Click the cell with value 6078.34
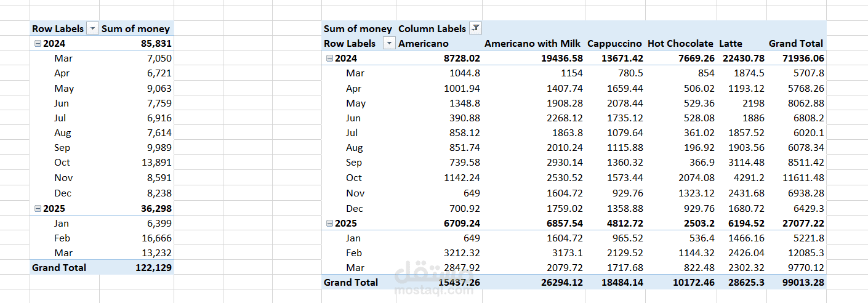Image resolution: width=868 pixels, height=303 pixels. pos(806,148)
